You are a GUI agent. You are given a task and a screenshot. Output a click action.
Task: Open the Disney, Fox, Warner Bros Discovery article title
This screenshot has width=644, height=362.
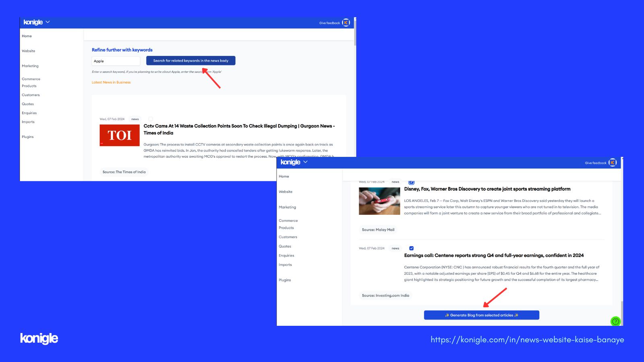pos(487,189)
